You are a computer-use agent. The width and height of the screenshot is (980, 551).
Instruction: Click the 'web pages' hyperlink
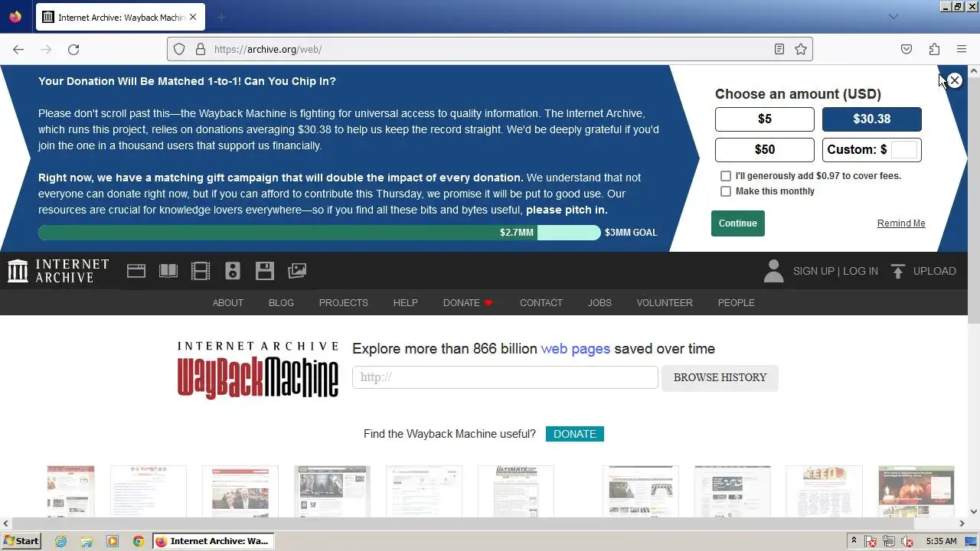pos(576,349)
